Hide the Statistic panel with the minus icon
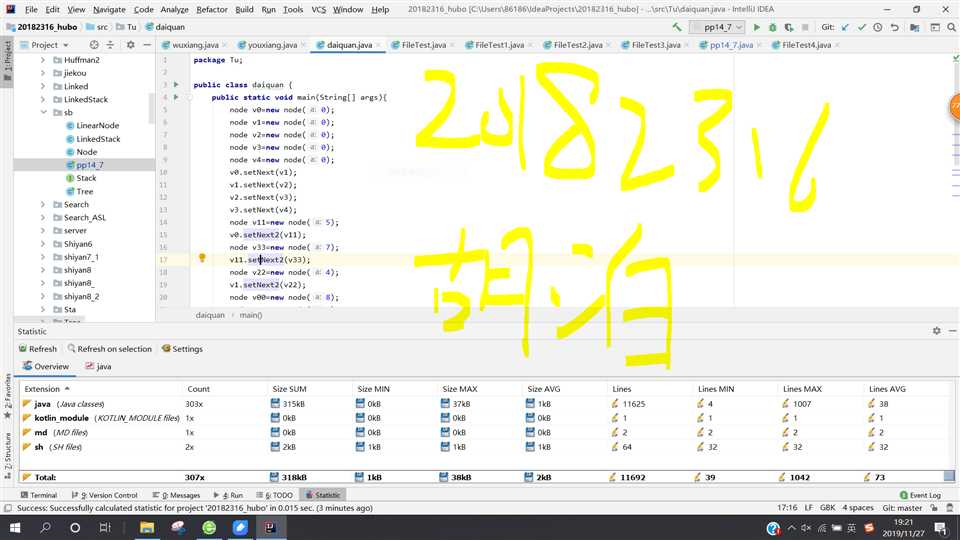Image resolution: width=960 pixels, height=540 pixels. [x=953, y=331]
